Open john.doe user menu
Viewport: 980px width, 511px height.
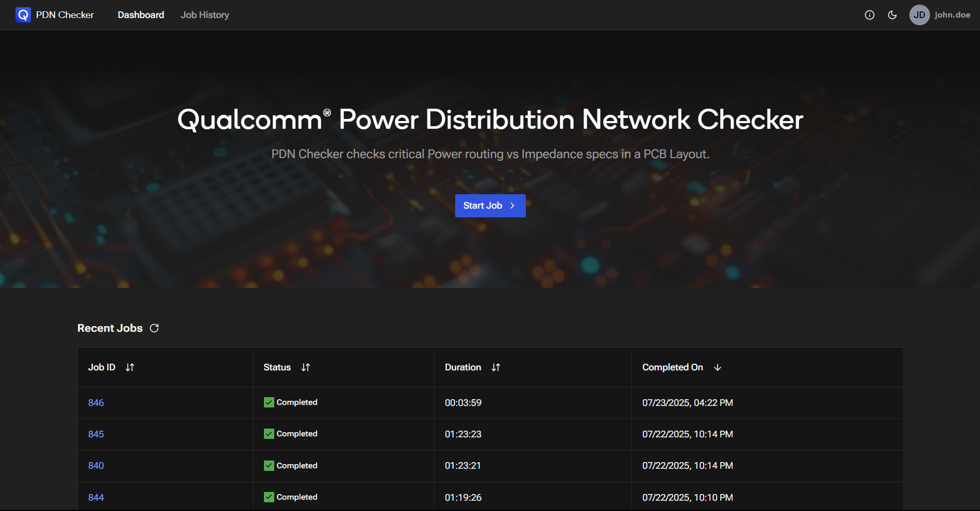[952, 15]
